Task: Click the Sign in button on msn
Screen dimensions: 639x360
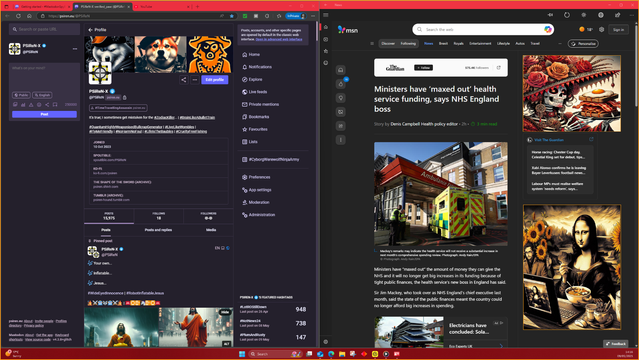Action: (x=618, y=29)
